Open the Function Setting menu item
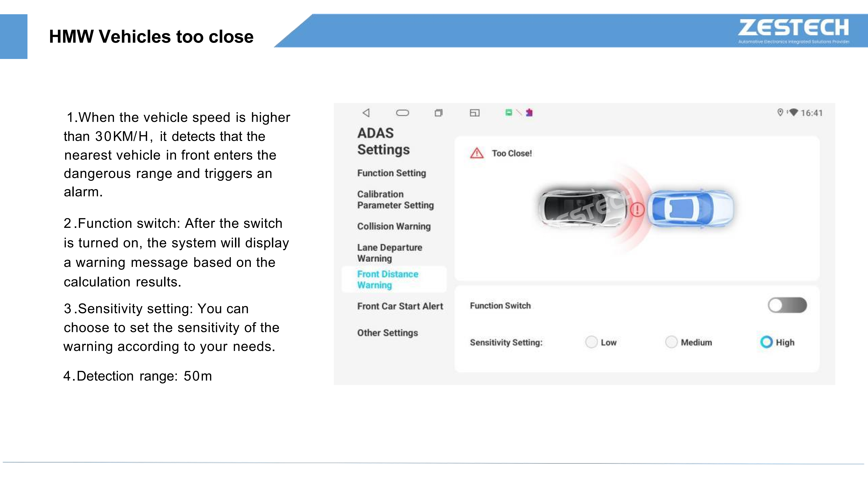This screenshot has height=488, width=868. click(x=392, y=173)
